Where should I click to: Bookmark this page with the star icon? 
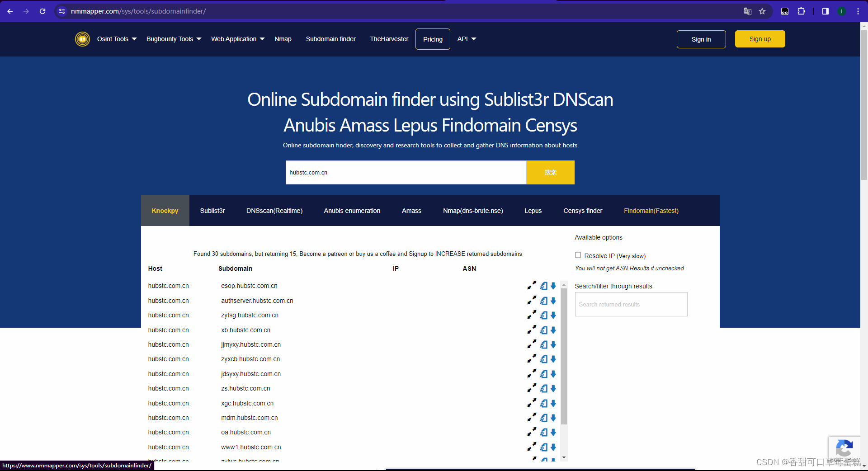[x=762, y=11]
